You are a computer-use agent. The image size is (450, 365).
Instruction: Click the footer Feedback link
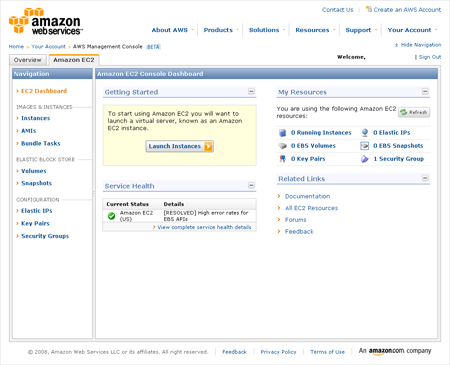click(234, 352)
